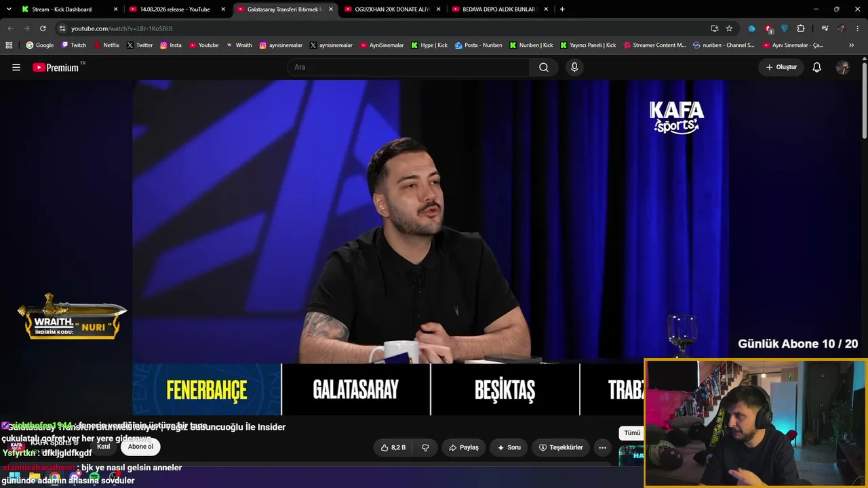Click the FENERBAHÇE label in the video
Image resolution: width=868 pixels, height=488 pixels.
coord(207,390)
